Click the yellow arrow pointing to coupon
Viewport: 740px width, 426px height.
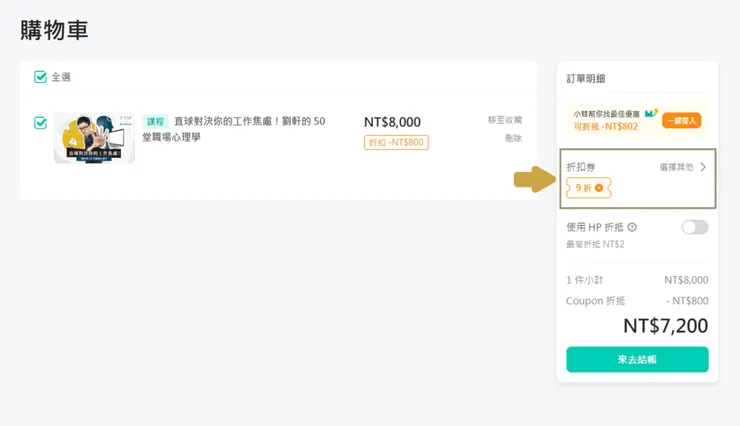click(534, 180)
